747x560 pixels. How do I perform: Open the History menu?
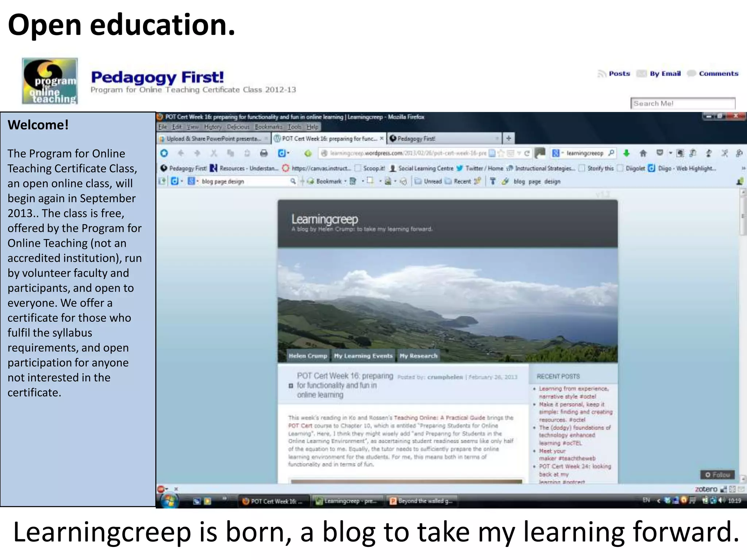click(x=213, y=127)
